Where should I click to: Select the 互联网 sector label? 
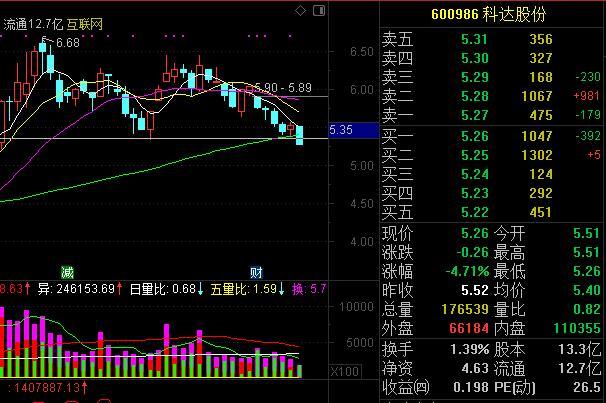85,25
